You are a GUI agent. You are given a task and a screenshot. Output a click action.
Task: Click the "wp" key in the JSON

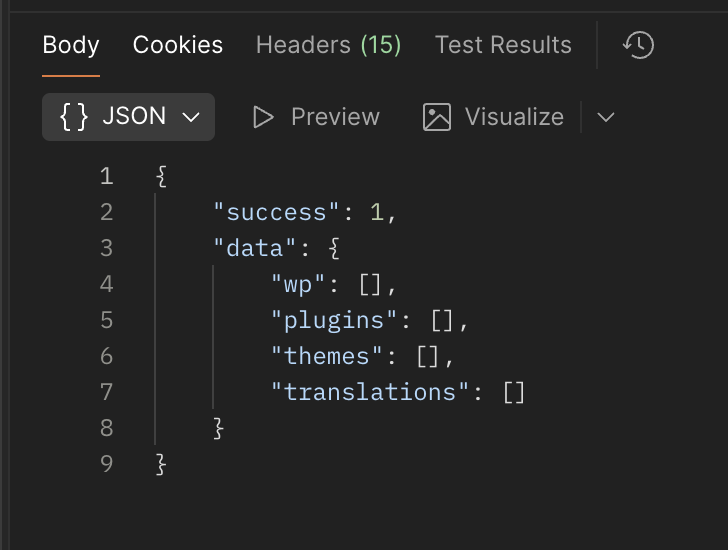coord(300,284)
